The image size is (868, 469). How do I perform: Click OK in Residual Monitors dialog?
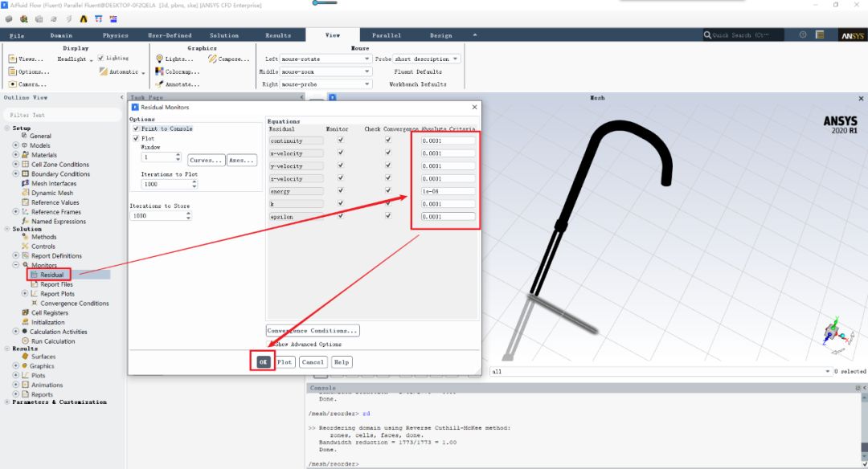tap(263, 361)
